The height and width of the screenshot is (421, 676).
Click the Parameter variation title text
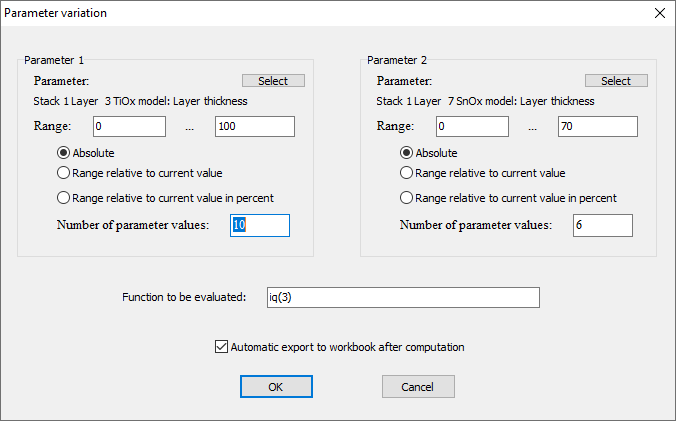point(55,13)
